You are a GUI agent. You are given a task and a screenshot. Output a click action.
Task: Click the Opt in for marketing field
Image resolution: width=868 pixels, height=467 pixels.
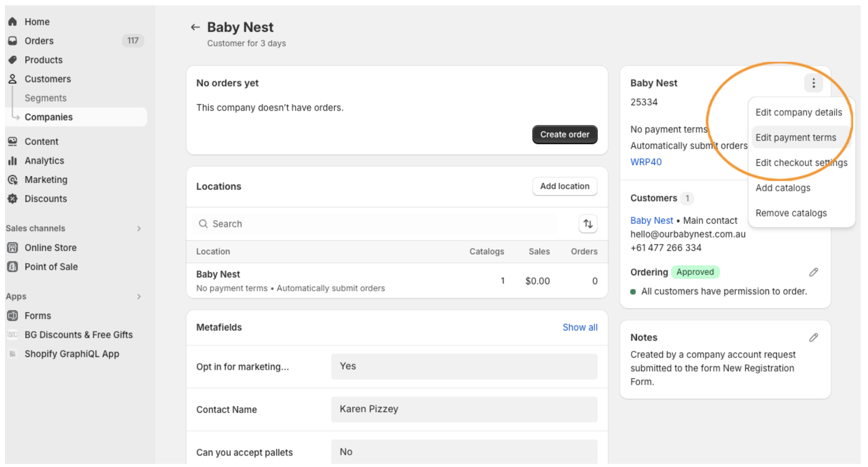tap(464, 366)
